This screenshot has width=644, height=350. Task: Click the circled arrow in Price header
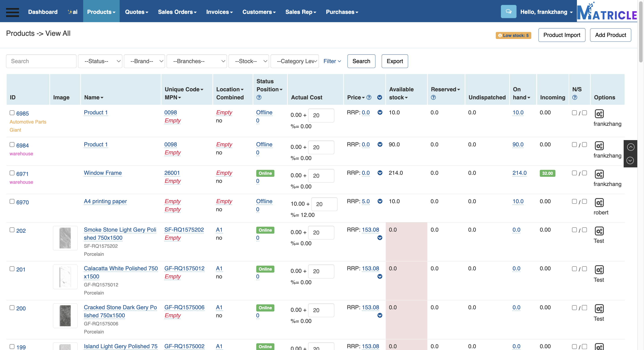379,97
